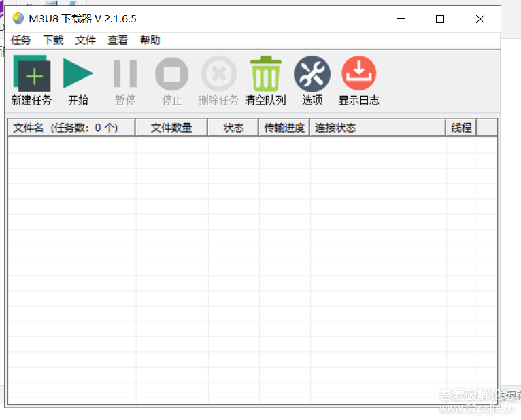The height and width of the screenshot is (420, 521).
Task: Empty the queue with 清空队列 trash icon
Action: click(265, 73)
